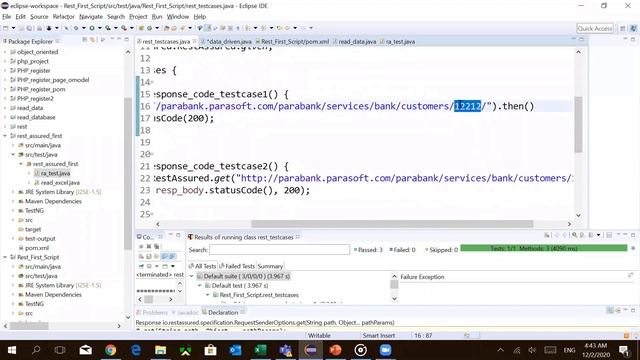Viewport: 640px width, 360px height.
Task: Open the Run button dropdown arrow
Action: pyautogui.click(x=99, y=28)
